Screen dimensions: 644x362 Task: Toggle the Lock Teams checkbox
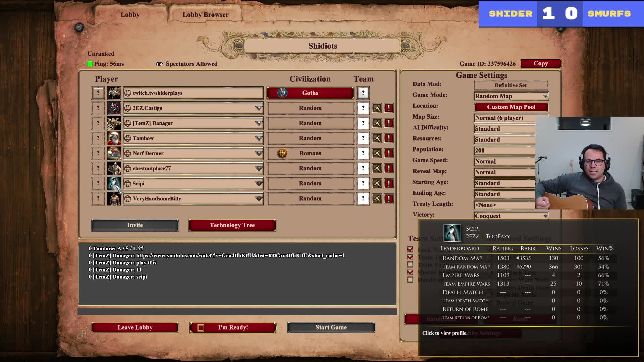[410, 249]
